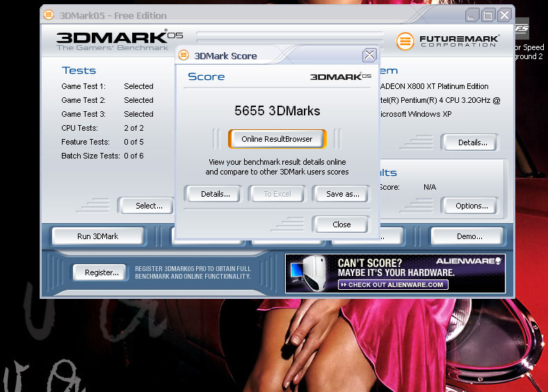
Task: Click the Futuremark Corporation logo
Action: (448, 41)
